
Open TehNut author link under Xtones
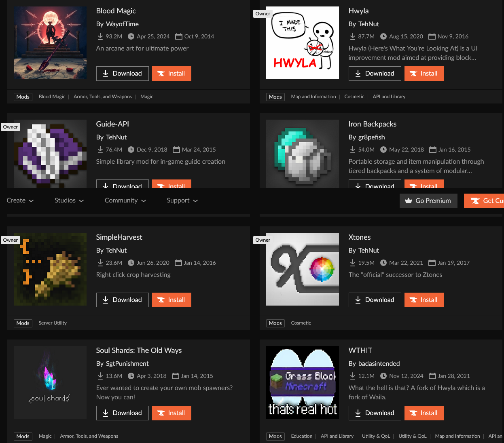click(x=368, y=251)
